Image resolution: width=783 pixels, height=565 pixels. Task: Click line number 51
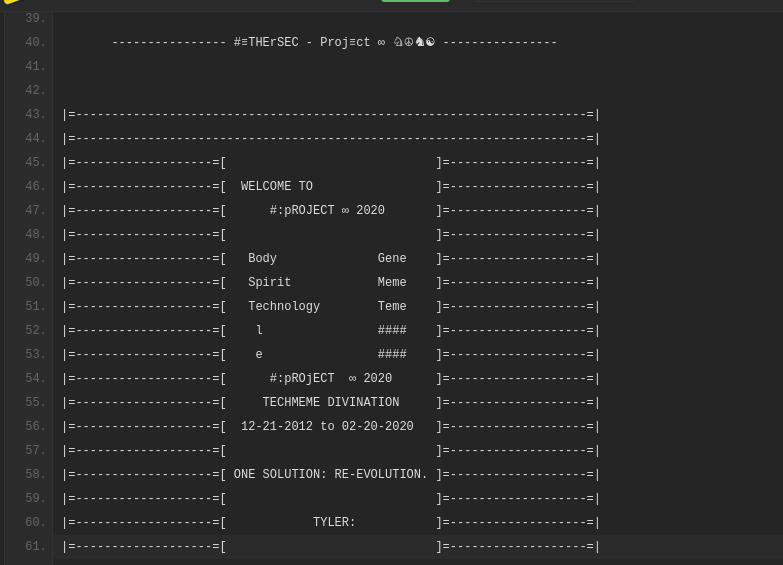(35, 306)
